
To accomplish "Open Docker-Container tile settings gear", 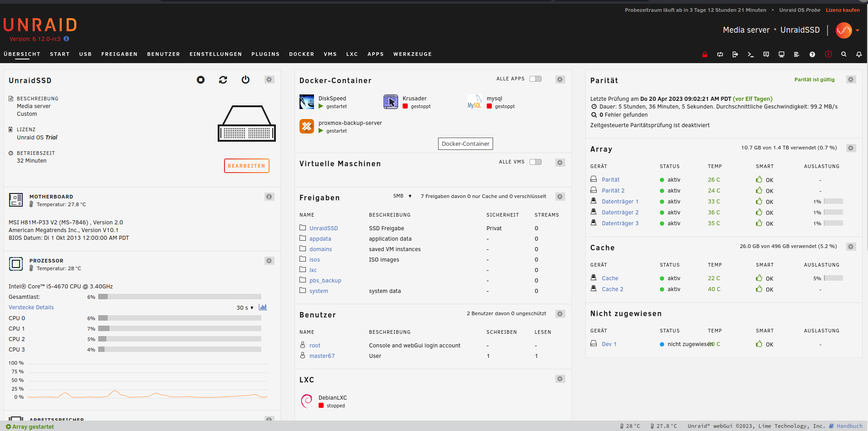I will [x=560, y=79].
